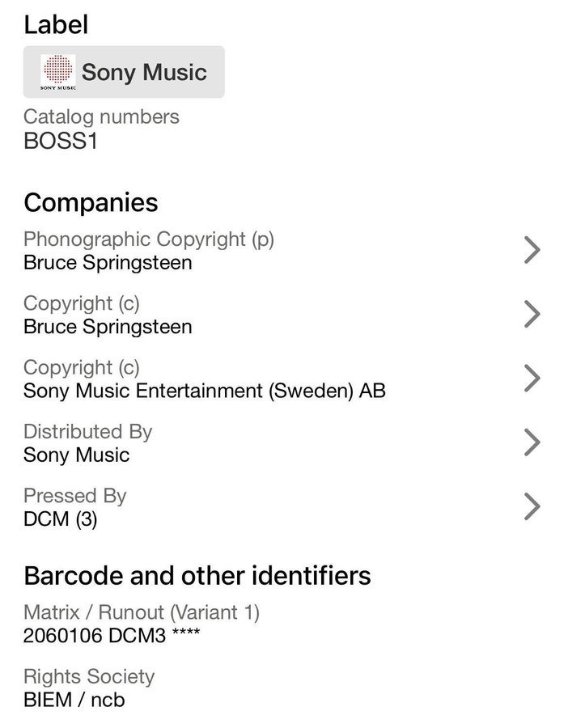Viewport: 568px width, 728px height.
Task: Tap the Companies section heading
Action: coord(91,201)
